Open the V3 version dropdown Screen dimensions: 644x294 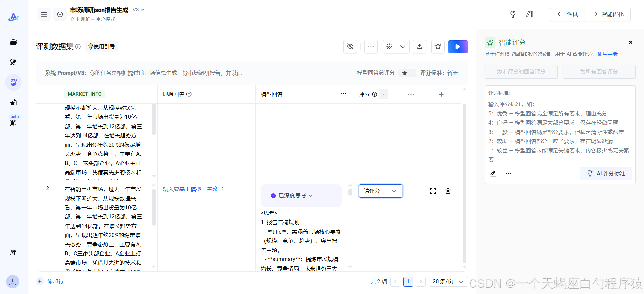click(139, 10)
